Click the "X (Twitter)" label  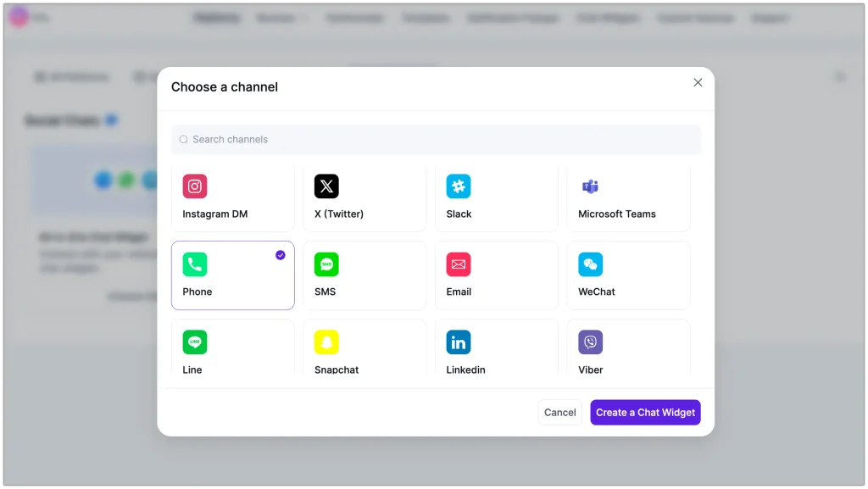point(339,214)
